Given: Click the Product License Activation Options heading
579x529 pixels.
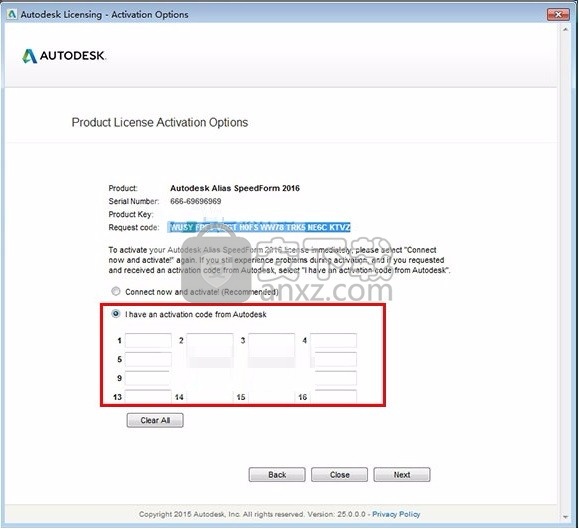Looking at the screenshot, I should [160, 122].
